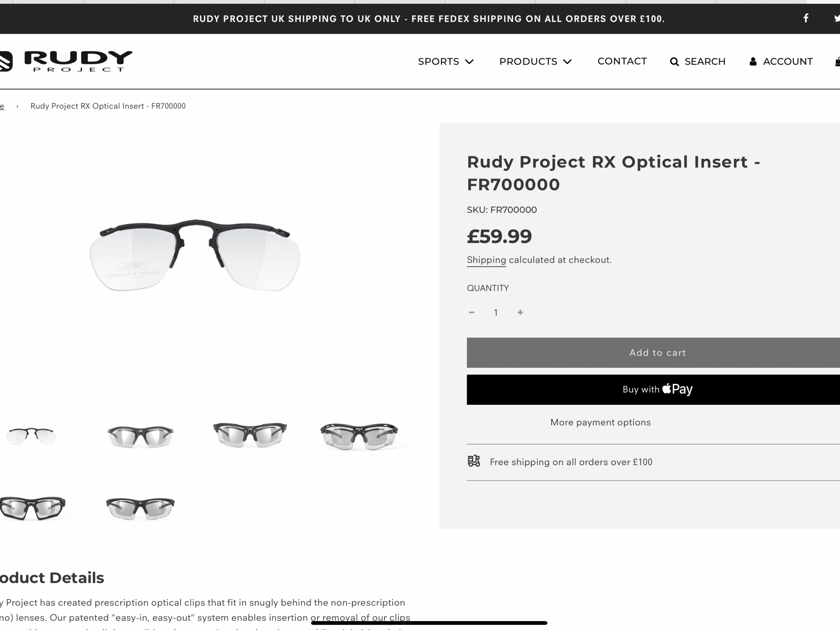Buy with Apple Pay

[653, 389]
